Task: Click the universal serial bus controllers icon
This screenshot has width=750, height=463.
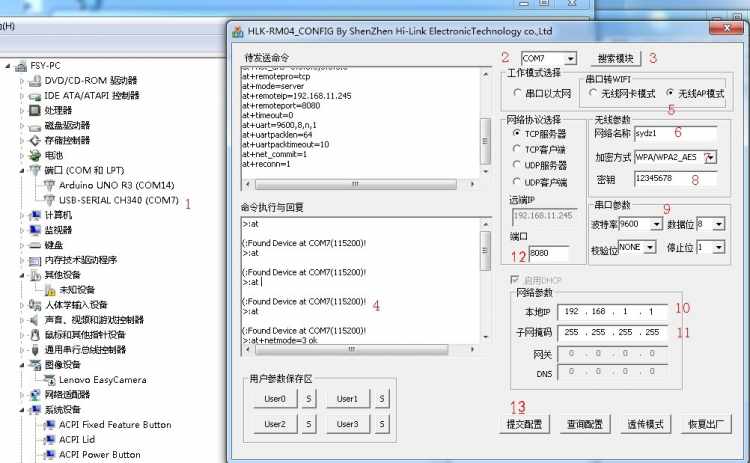Action: [x=35, y=350]
